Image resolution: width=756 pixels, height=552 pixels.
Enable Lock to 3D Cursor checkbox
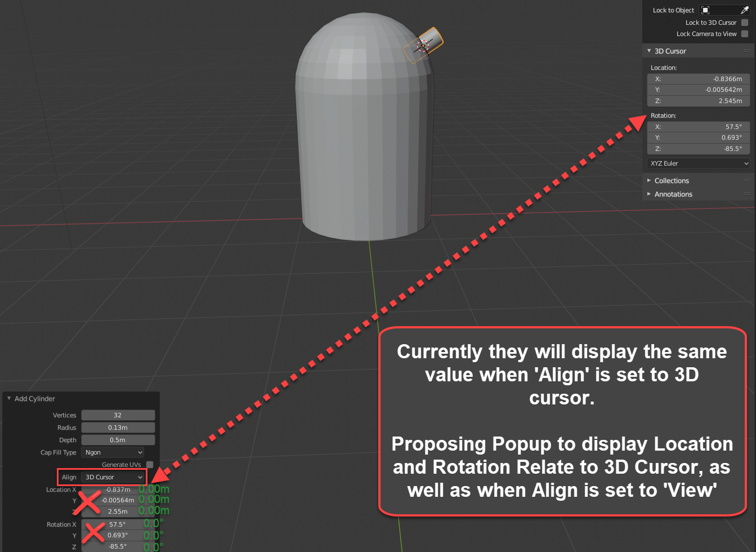745,23
